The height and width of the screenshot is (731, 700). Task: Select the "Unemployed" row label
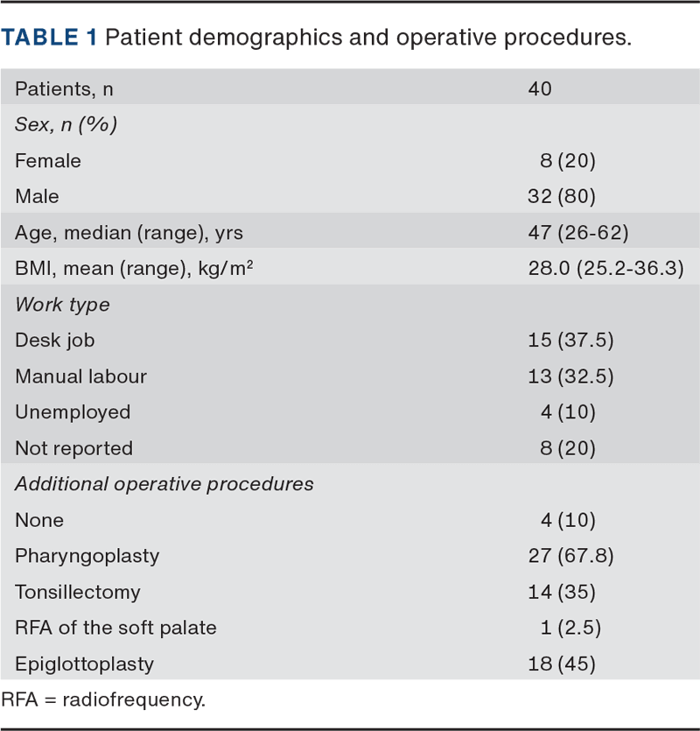click(73, 412)
